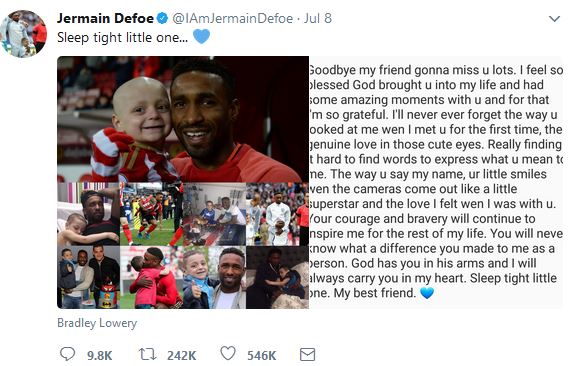Click the blue heart emoji after tweet text

pos(201,36)
